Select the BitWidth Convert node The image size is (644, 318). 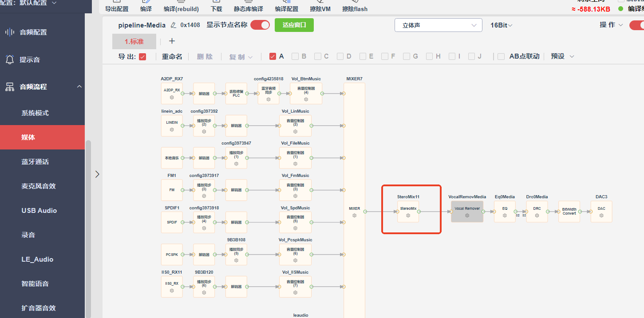[x=569, y=211]
